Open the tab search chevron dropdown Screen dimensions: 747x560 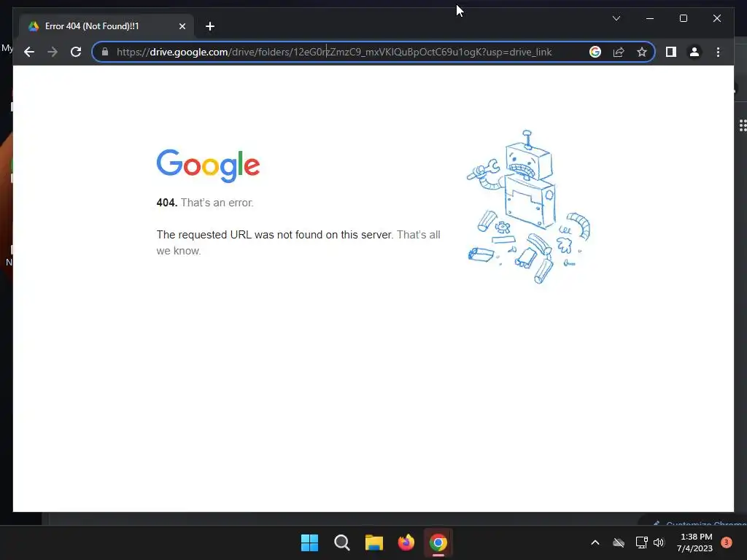point(616,18)
